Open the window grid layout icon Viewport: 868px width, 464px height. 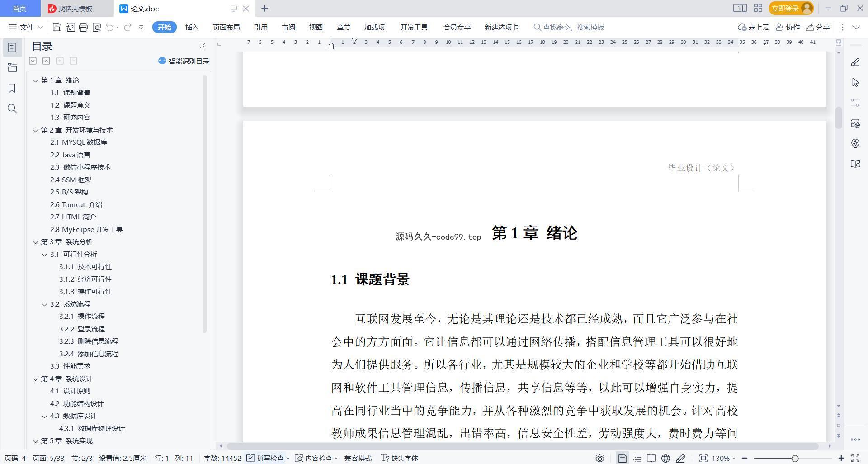758,8
